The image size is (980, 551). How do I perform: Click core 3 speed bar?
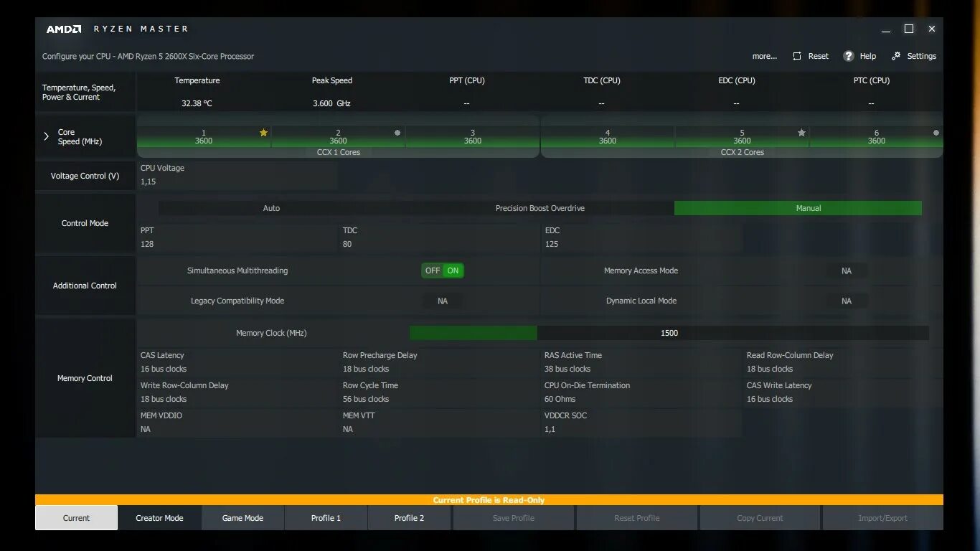[473, 137]
